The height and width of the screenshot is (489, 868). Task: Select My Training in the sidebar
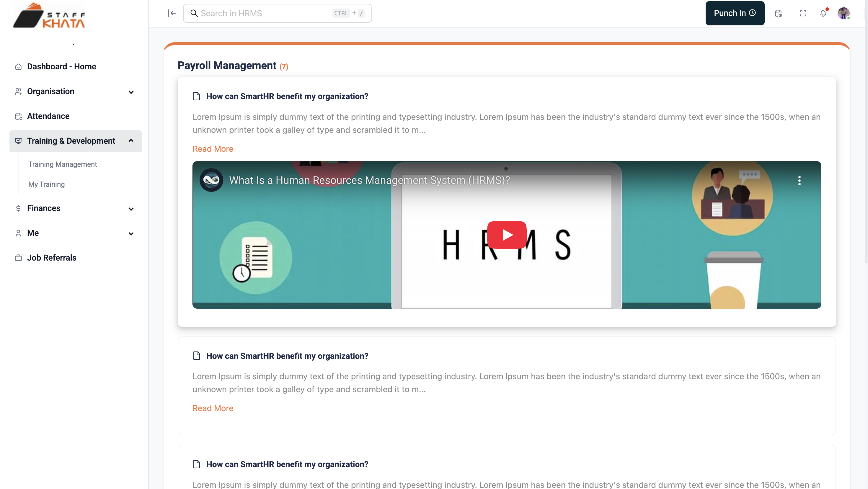(x=46, y=184)
